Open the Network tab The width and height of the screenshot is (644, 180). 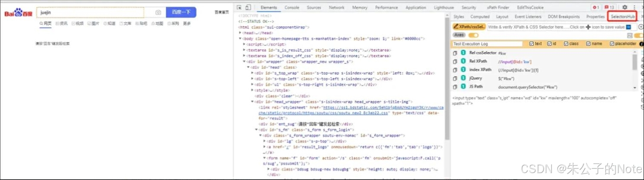coord(337,7)
